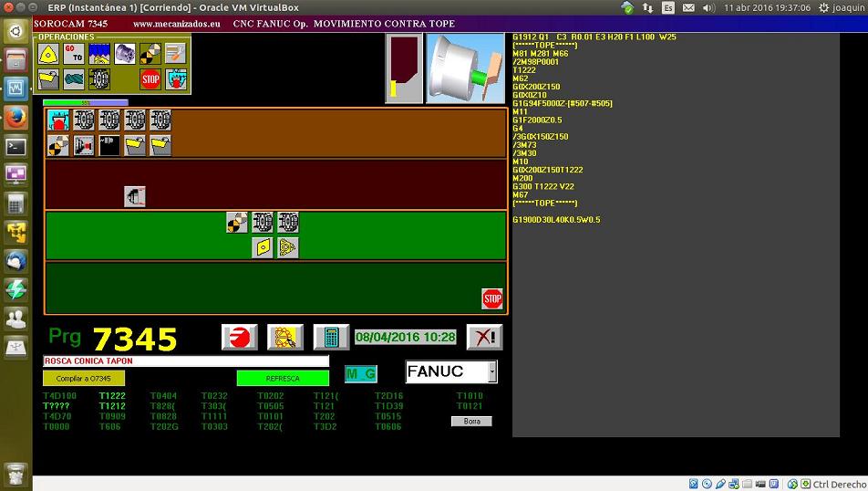The width and height of the screenshot is (868, 491).
Task: Select the grooving tool icon in Operaciones panel
Action: point(48,79)
